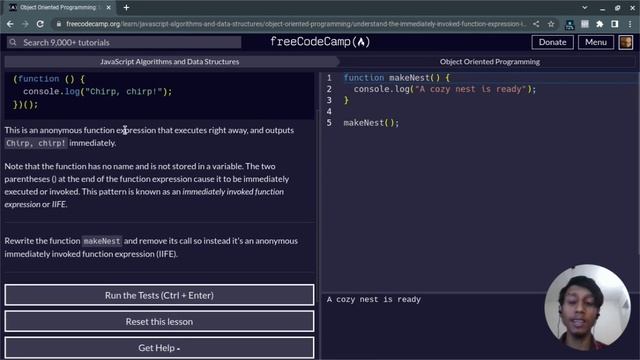This screenshot has width=640, height=360.
Task: Share this page via share icon
Action: click(x=536, y=24)
